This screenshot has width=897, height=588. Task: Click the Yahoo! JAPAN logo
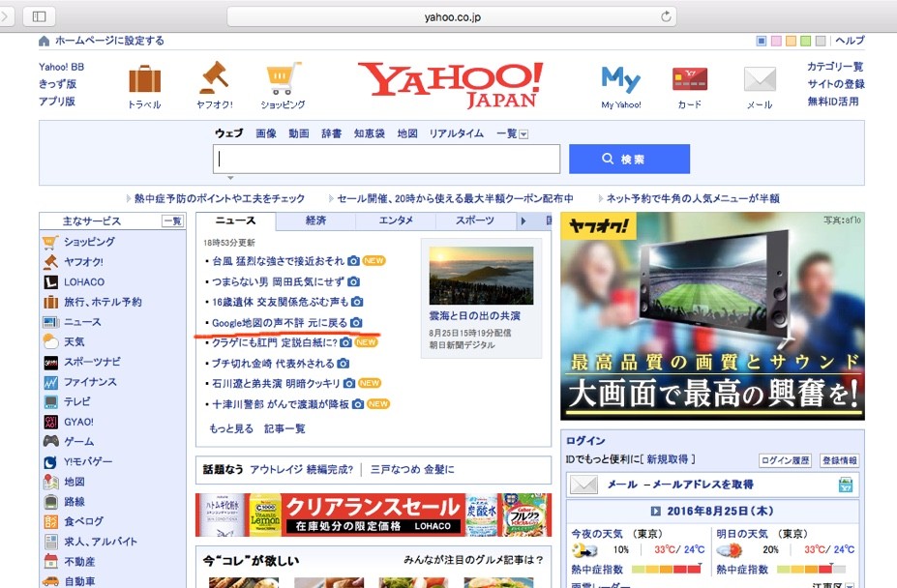(450, 85)
